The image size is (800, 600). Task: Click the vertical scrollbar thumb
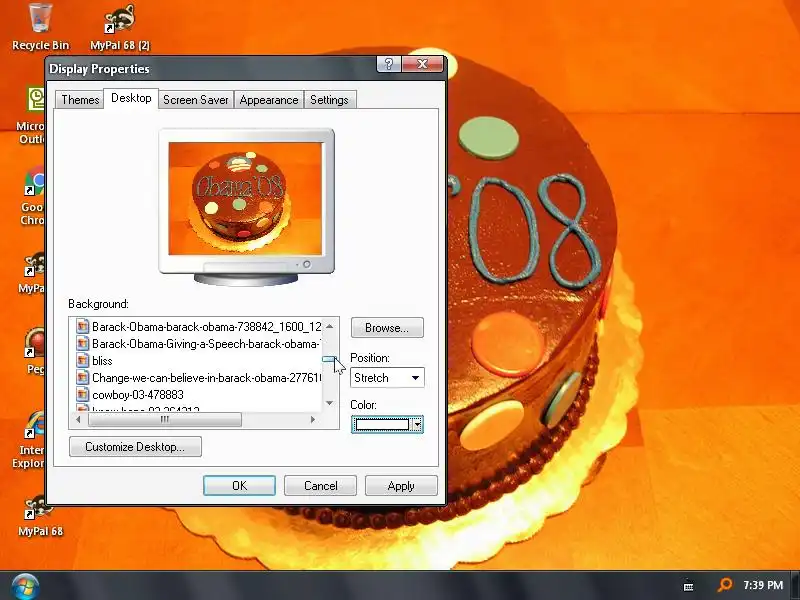pyautogui.click(x=329, y=360)
